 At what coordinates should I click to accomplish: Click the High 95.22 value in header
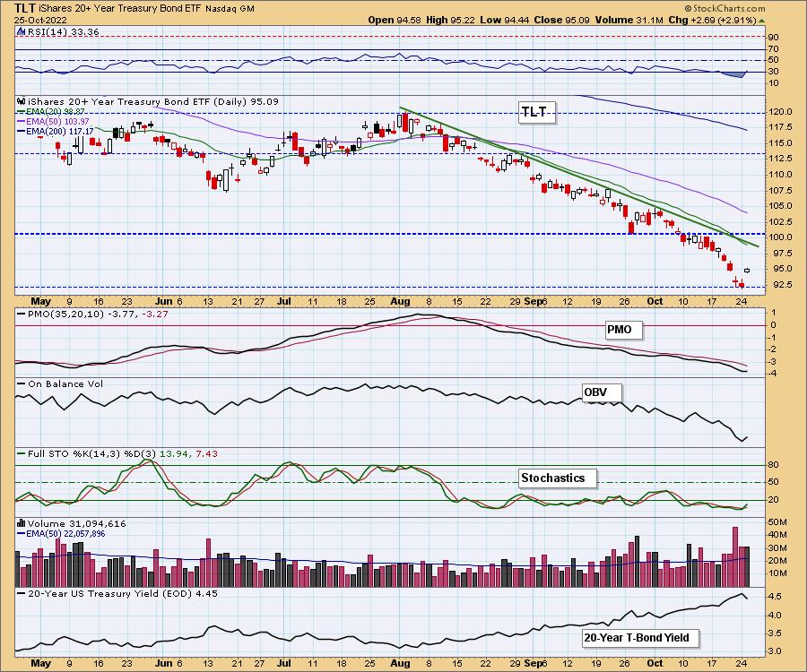pyautogui.click(x=451, y=20)
